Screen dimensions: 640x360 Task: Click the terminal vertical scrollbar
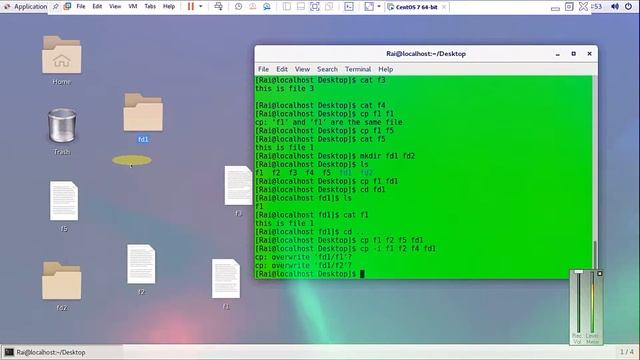595,254
